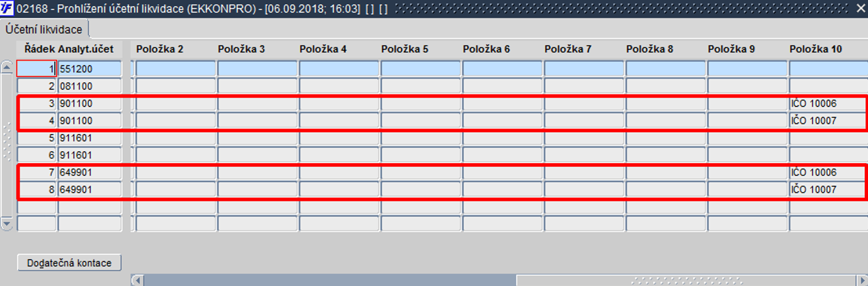The width and height of the screenshot is (868, 286).
Task: Close the Prohlížení účetní likvidace window
Action: tap(860, 9)
